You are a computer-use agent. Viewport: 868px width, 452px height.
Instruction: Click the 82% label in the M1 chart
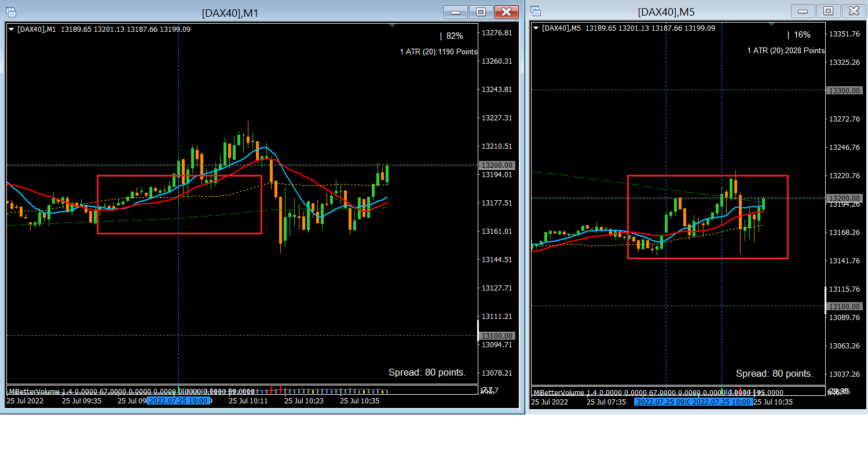[455, 36]
